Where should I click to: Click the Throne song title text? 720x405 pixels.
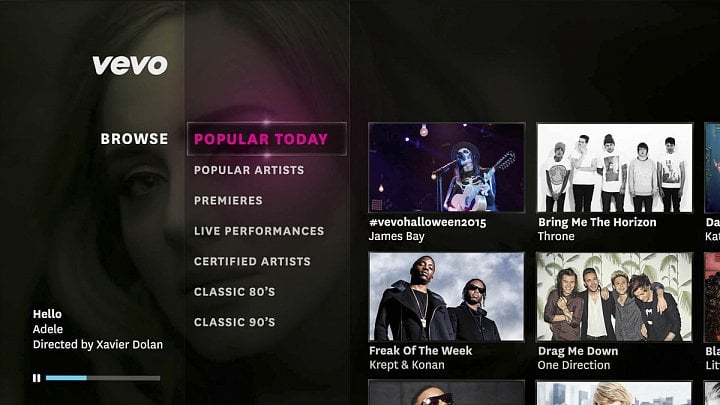[x=556, y=236]
